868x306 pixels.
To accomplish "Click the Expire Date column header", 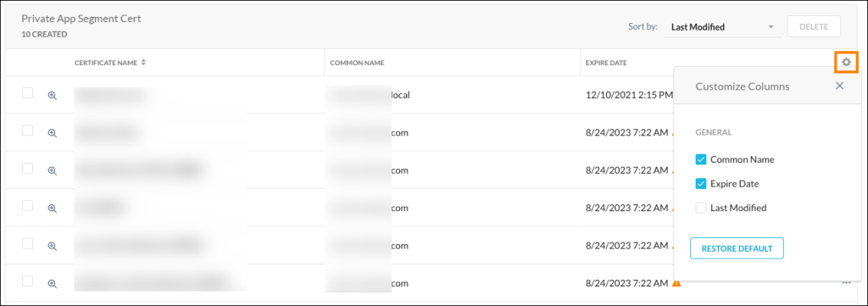I will click(606, 63).
